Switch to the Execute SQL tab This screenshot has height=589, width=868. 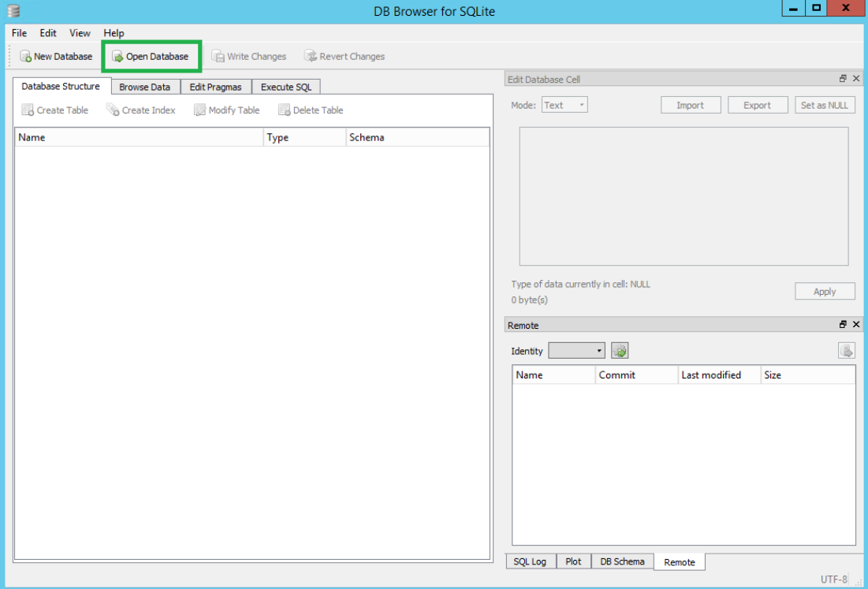tap(286, 87)
